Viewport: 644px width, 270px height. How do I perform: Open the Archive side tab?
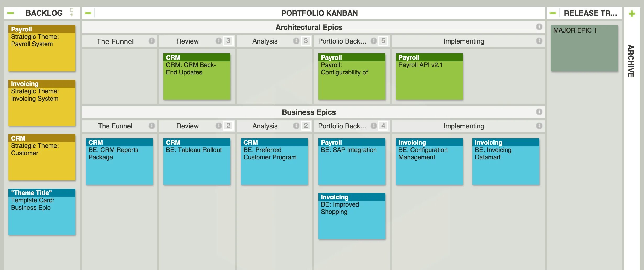pos(631,61)
